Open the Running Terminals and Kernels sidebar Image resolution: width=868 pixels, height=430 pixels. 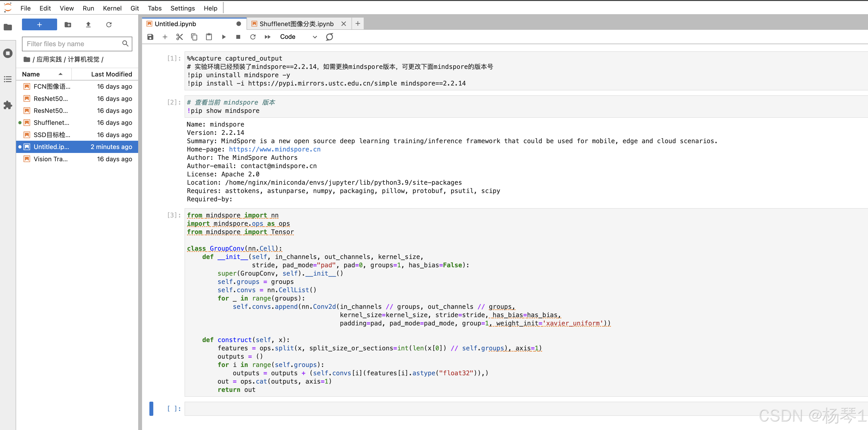click(8, 53)
